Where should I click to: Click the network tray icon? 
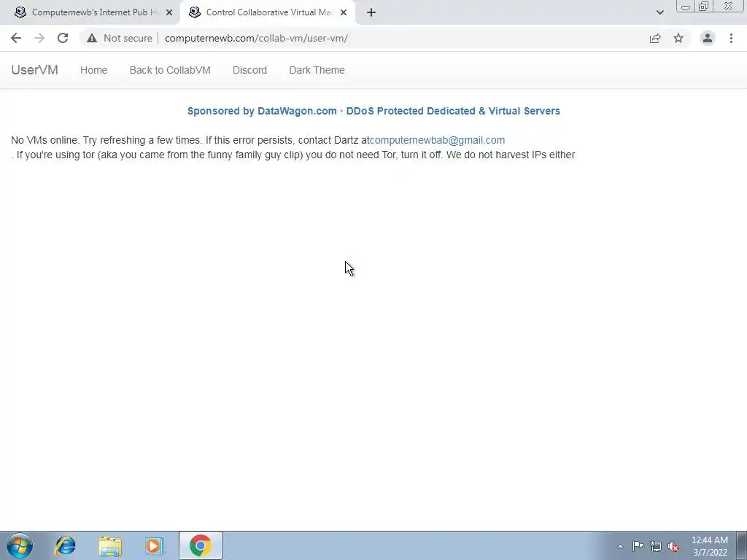click(x=656, y=546)
